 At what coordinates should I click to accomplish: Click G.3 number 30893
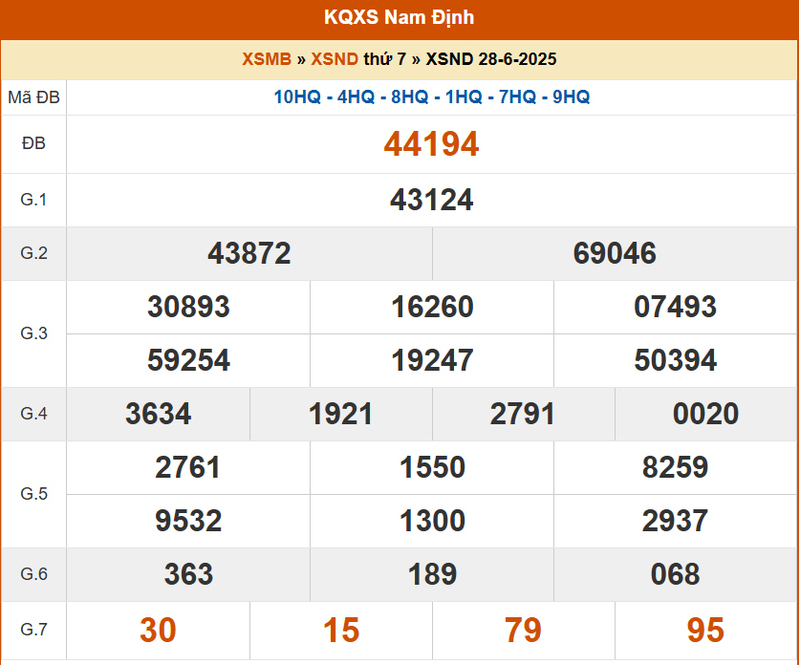[x=189, y=307]
